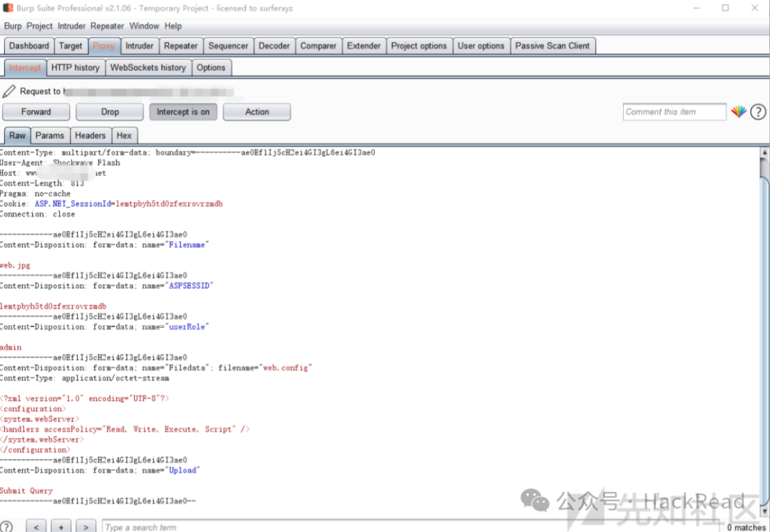The image size is (770, 532).
Task: Open the HTTP history sub-tab
Action: coord(76,68)
